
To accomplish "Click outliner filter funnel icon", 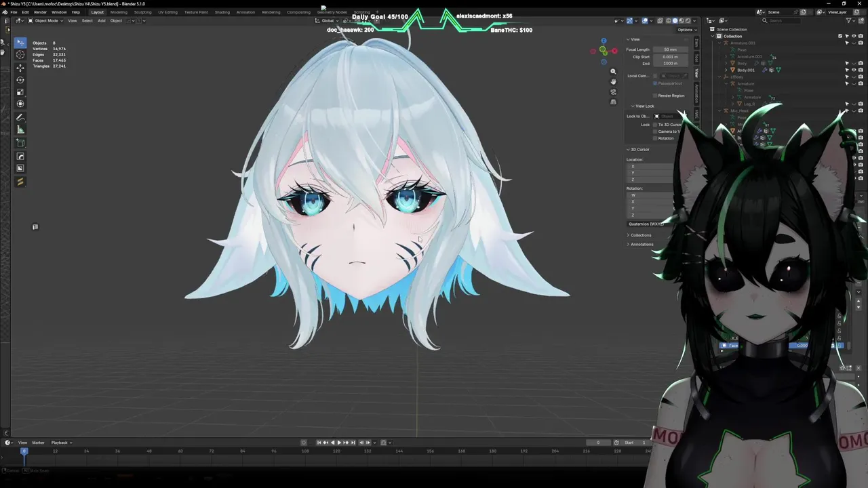I will tap(848, 20).
